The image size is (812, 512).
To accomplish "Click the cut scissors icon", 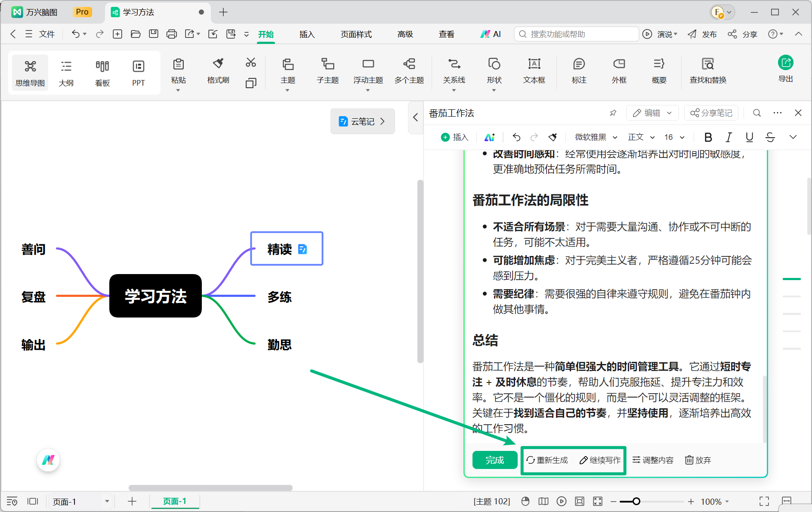I will pos(251,63).
